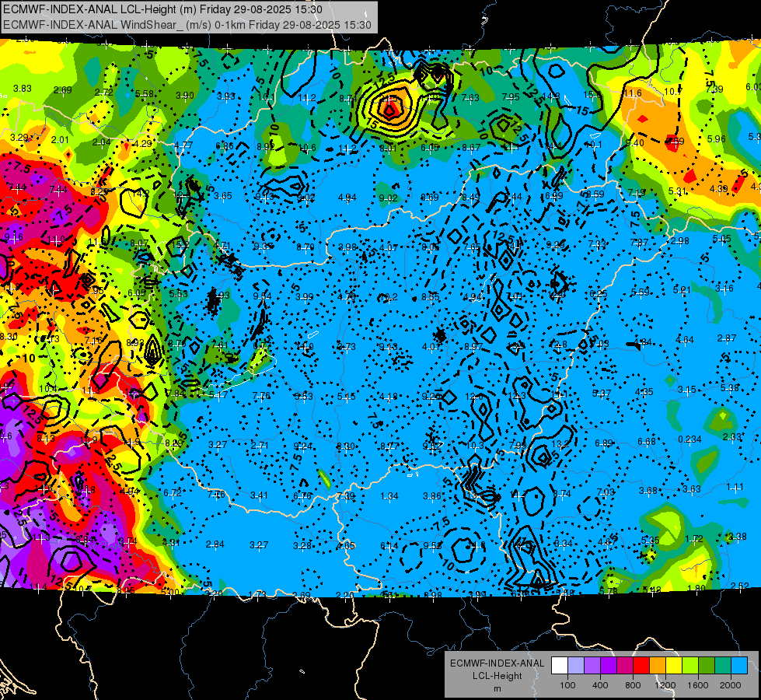Click the wind shear value 1.11
Screen dimensions: 761x700
click(735, 487)
